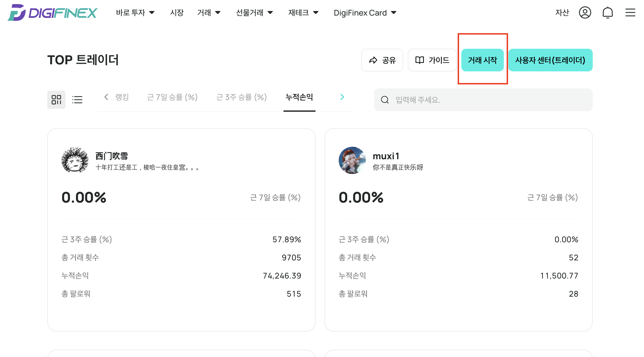The image size is (644, 357).
Task: Expand the DigiFinex Card dropdown
Action: [365, 13]
